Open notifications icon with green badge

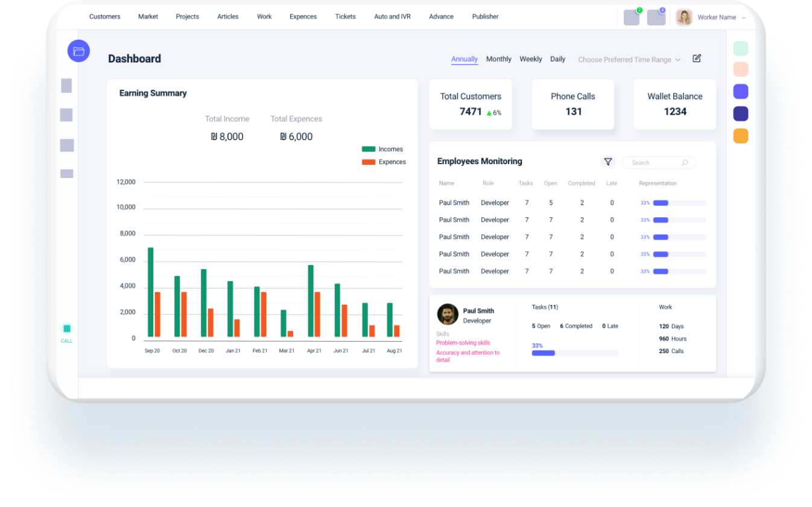632,18
